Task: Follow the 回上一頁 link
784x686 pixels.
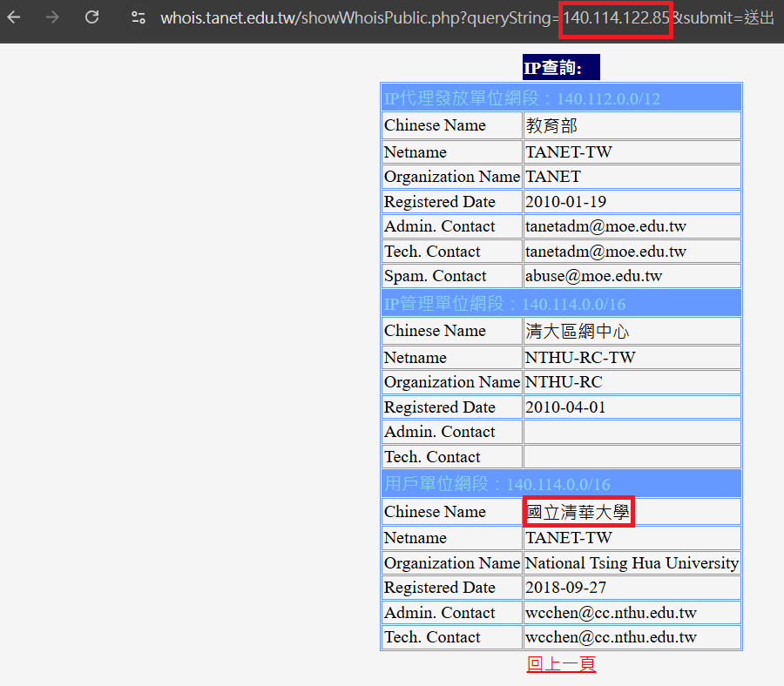Action: click(x=561, y=664)
